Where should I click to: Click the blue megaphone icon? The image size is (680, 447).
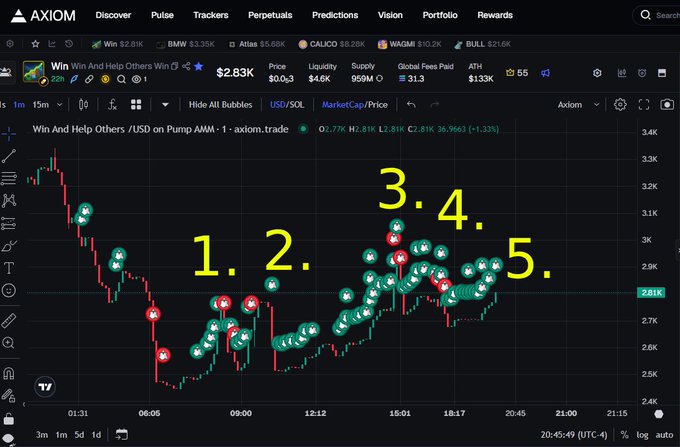tap(546, 73)
